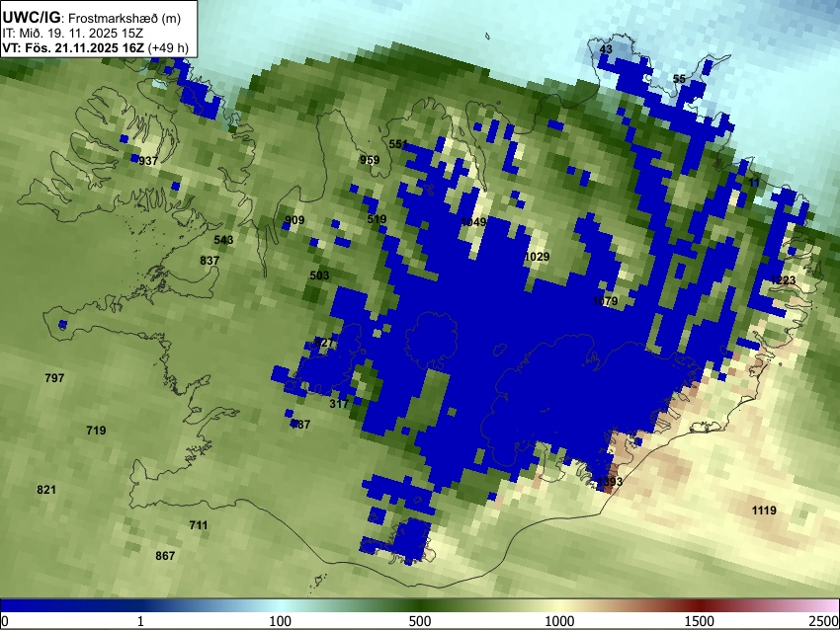The height and width of the screenshot is (630, 840).
Task: Select the 1119 value label
Action: coord(764,511)
